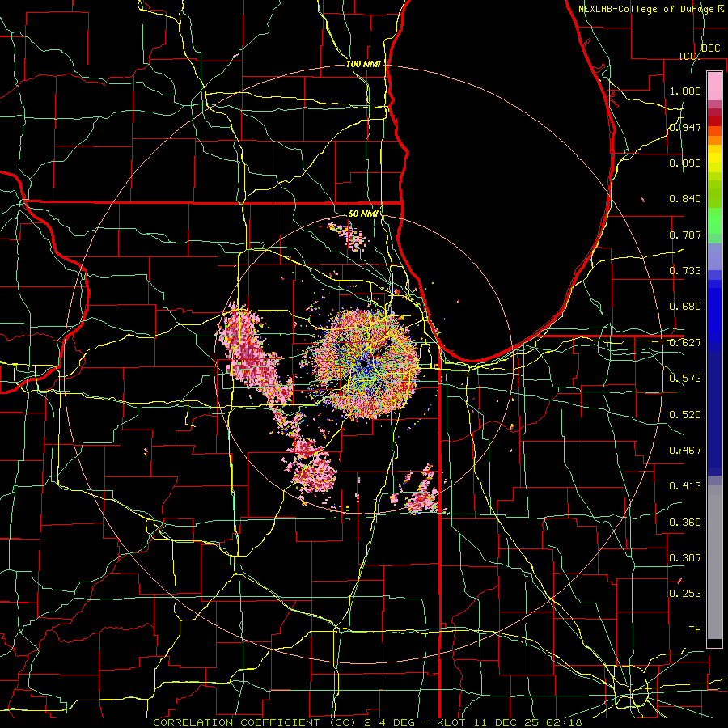Click the TH label beside the color bar
The image size is (728, 728).
pyautogui.click(x=695, y=629)
